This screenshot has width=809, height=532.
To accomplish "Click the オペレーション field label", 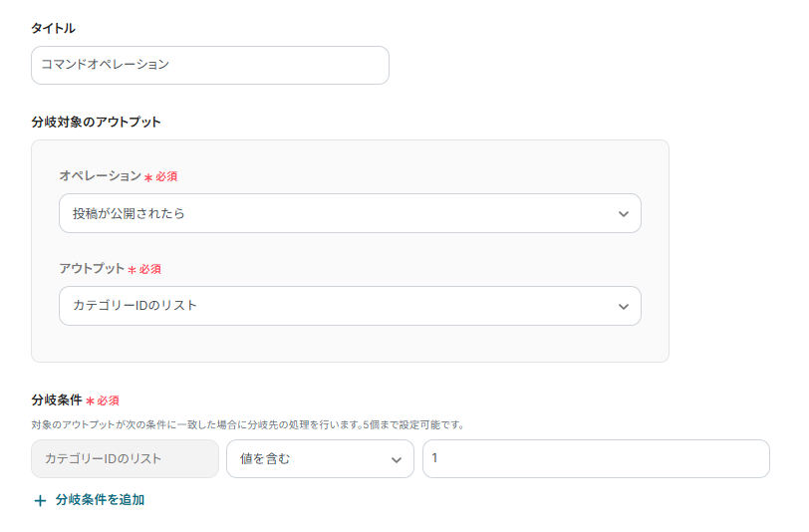I will click(100, 175).
